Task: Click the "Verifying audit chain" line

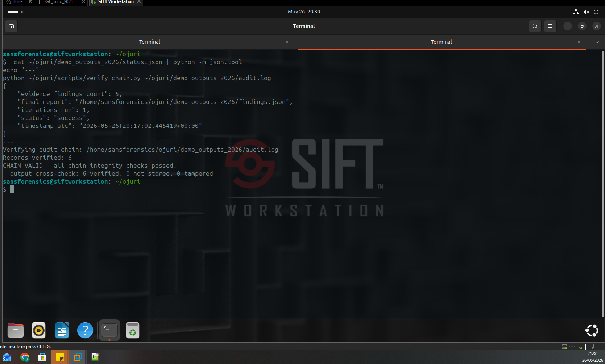Action: (141, 150)
